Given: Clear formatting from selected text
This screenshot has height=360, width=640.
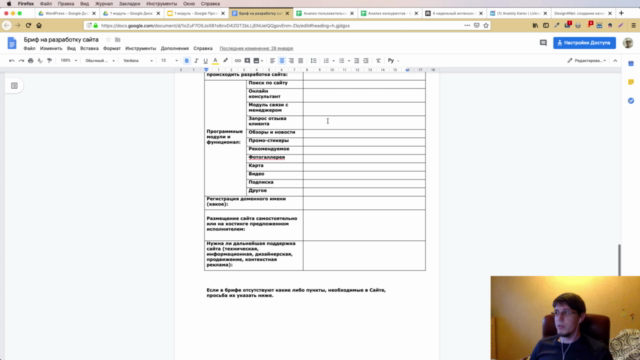Looking at the screenshot, I should 378,61.
